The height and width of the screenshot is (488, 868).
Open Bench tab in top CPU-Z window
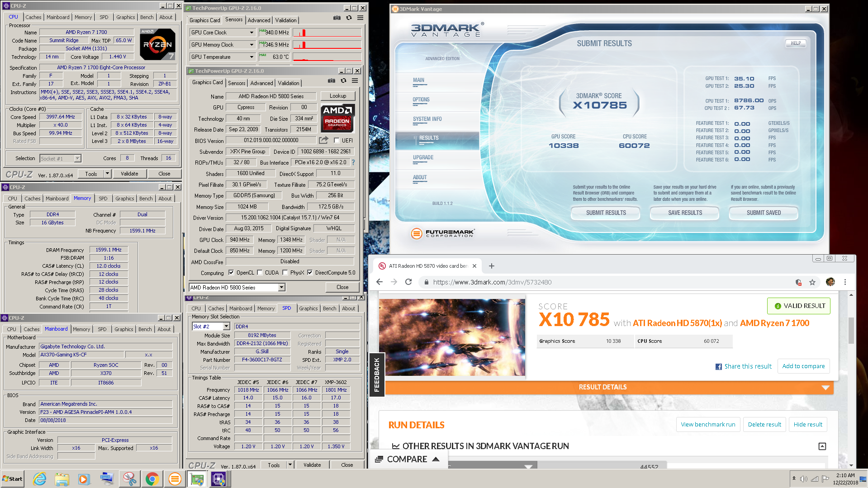tap(147, 17)
